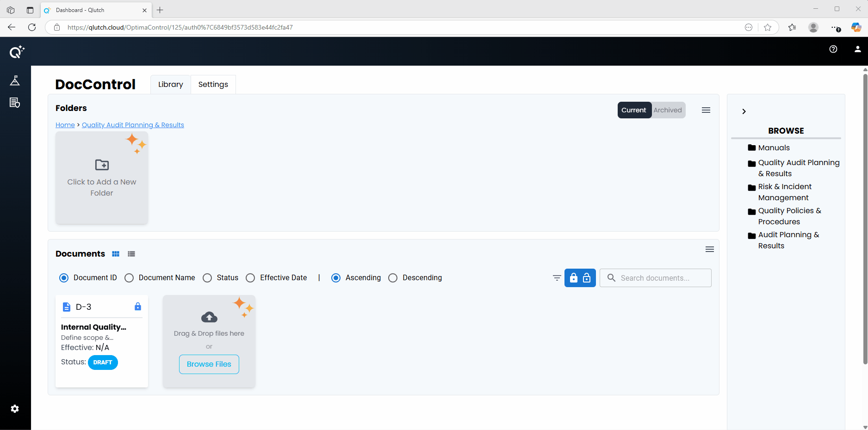Go to Home breadcrumb link
The image size is (868, 430).
[65, 125]
